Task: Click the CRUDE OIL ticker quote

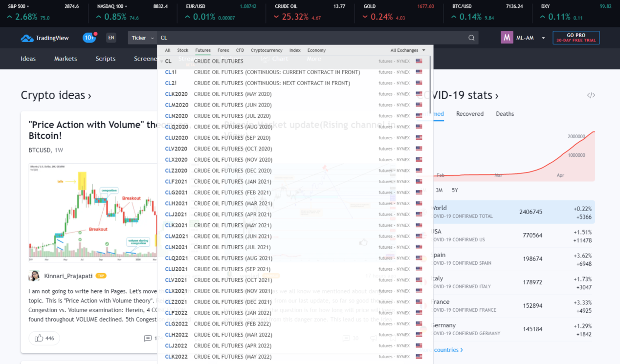Action: [x=310, y=13]
